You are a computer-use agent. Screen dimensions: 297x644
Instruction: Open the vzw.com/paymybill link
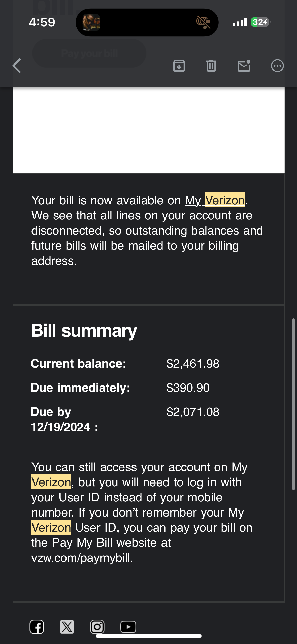pos(81,558)
